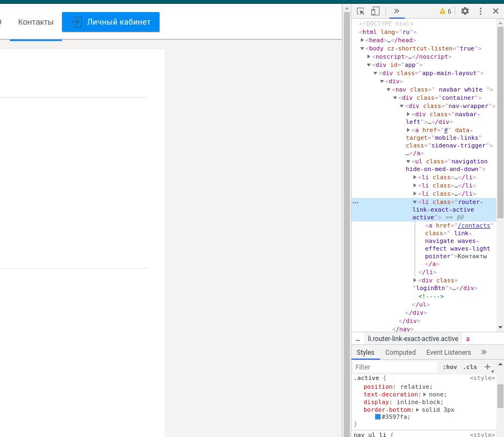
Task: Expand the navbar-left div node
Action: pyautogui.click(x=408, y=114)
